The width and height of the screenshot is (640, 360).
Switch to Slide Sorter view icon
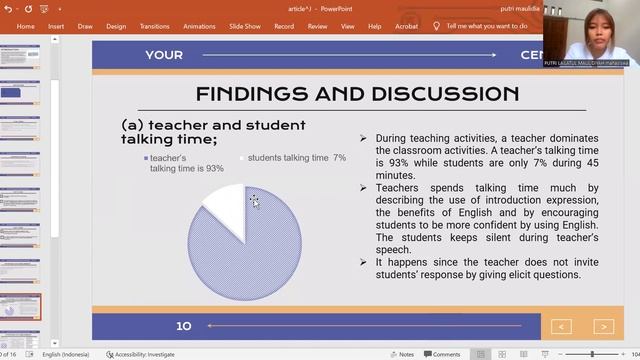[x=502, y=354]
